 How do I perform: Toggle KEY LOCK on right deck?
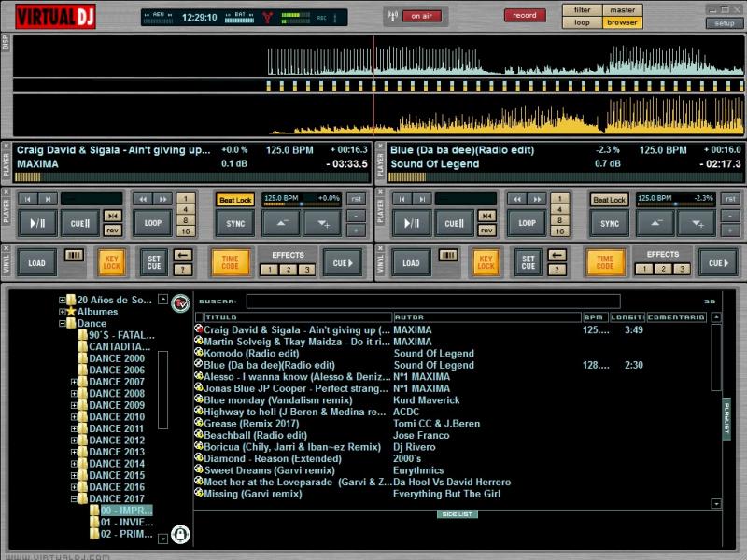pos(486,262)
